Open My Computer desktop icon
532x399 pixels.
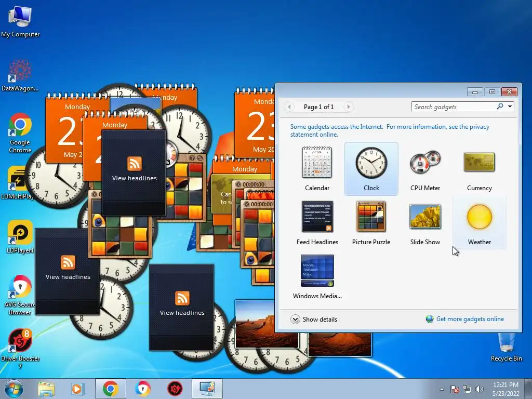click(20, 21)
